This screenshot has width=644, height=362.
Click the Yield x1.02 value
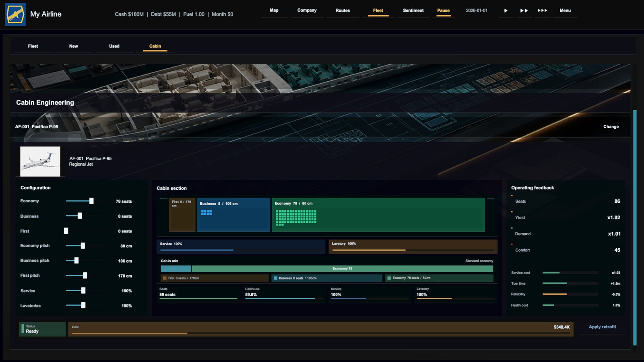(613, 218)
